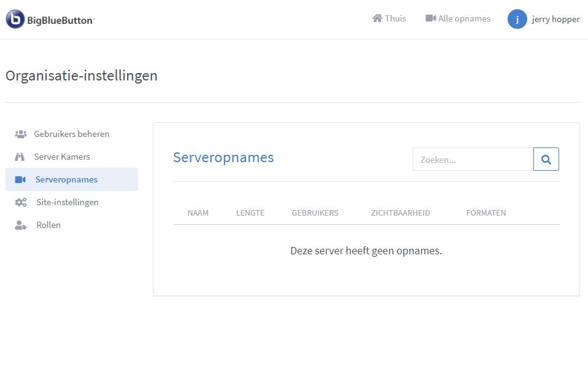Click the person icon beside Rollen

click(20, 225)
